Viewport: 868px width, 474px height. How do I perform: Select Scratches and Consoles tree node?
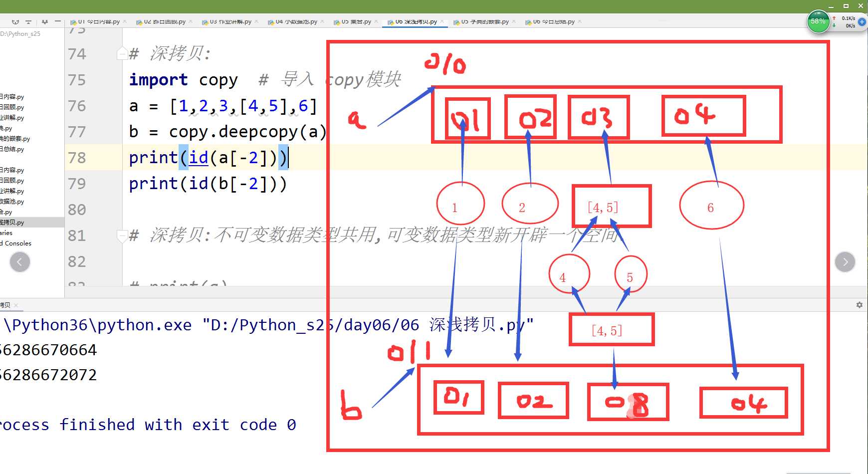click(x=16, y=243)
